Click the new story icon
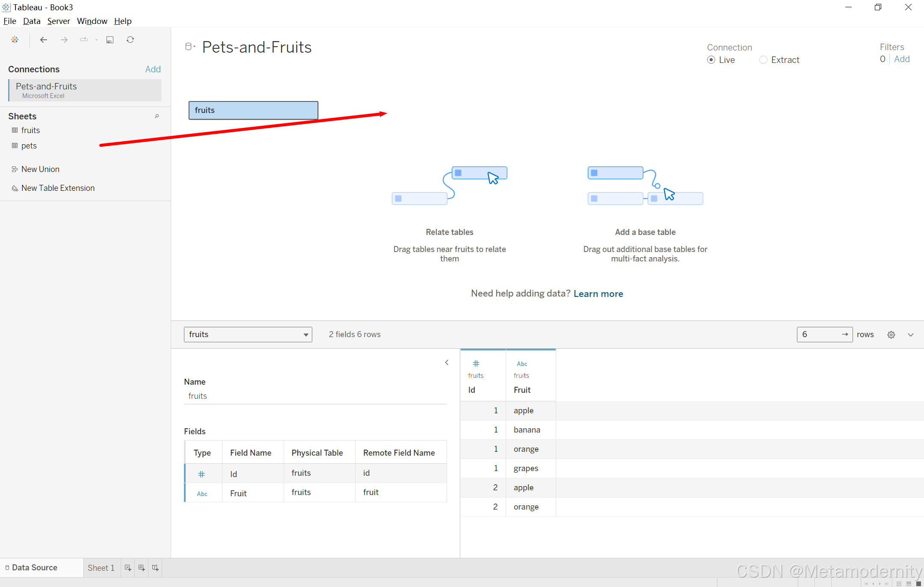Viewport: 924px width, 587px height. [155, 568]
